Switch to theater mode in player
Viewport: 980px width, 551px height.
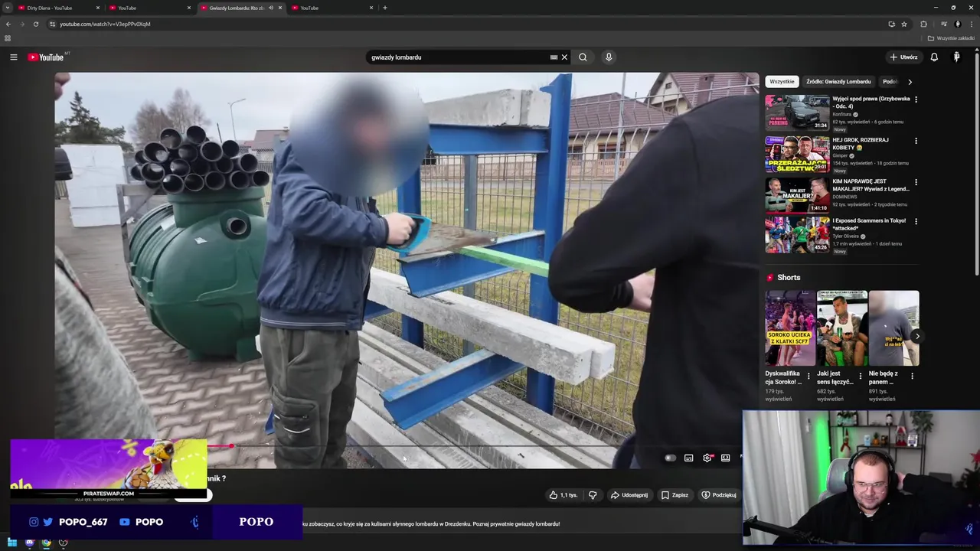click(725, 458)
